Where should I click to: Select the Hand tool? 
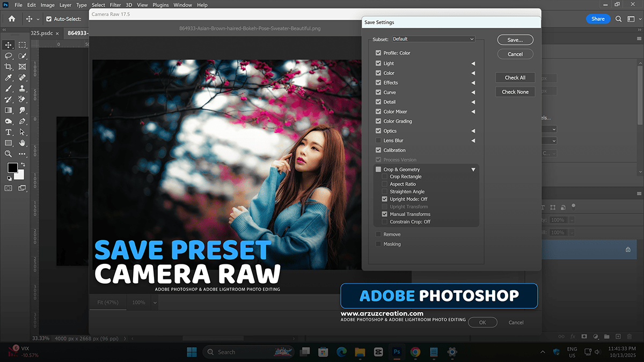pyautogui.click(x=23, y=143)
